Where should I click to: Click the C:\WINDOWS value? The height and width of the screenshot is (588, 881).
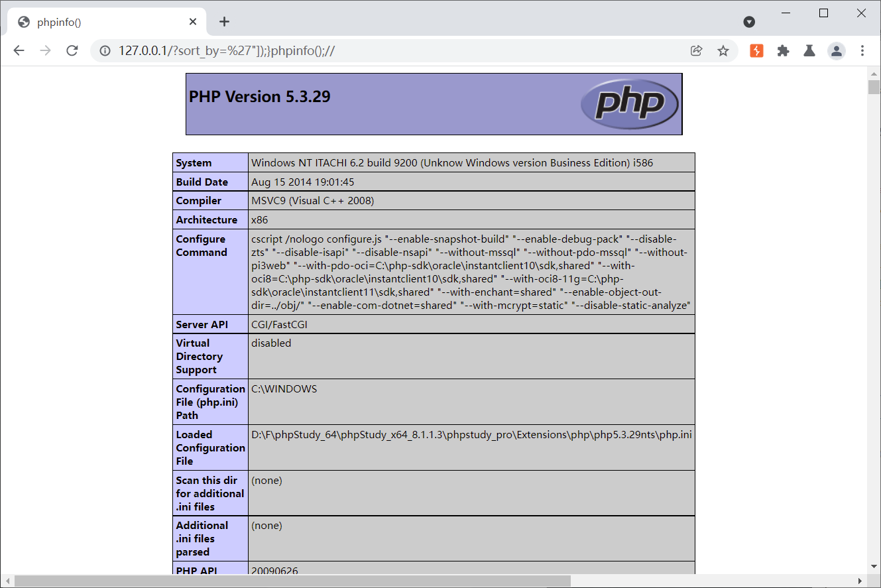pyautogui.click(x=284, y=389)
